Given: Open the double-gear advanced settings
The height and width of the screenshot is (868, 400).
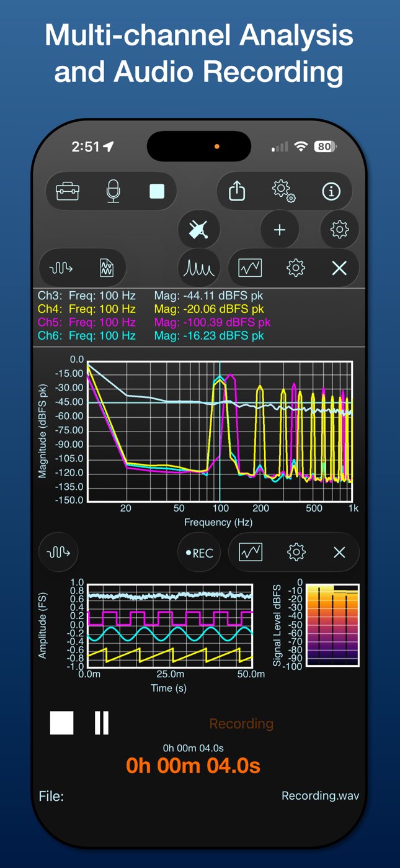Looking at the screenshot, I should click(283, 191).
